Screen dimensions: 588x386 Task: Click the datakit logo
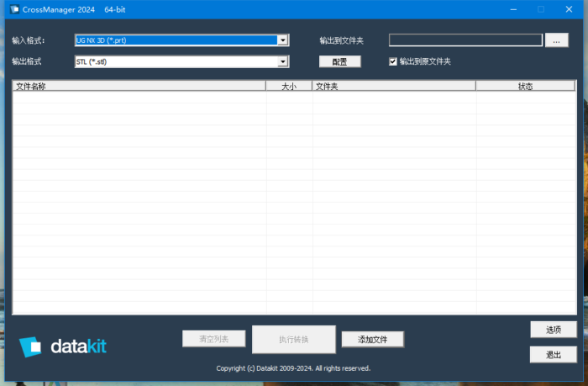pos(63,346)
